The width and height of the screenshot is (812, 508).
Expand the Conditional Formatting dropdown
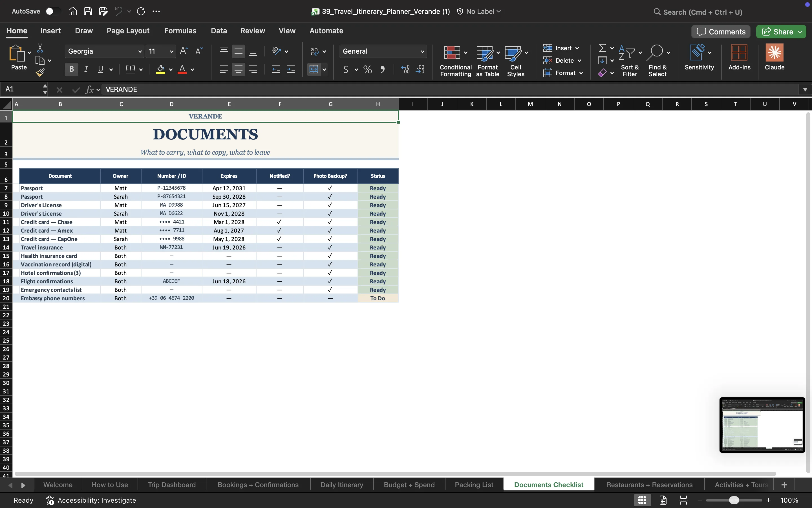(466, 53)
